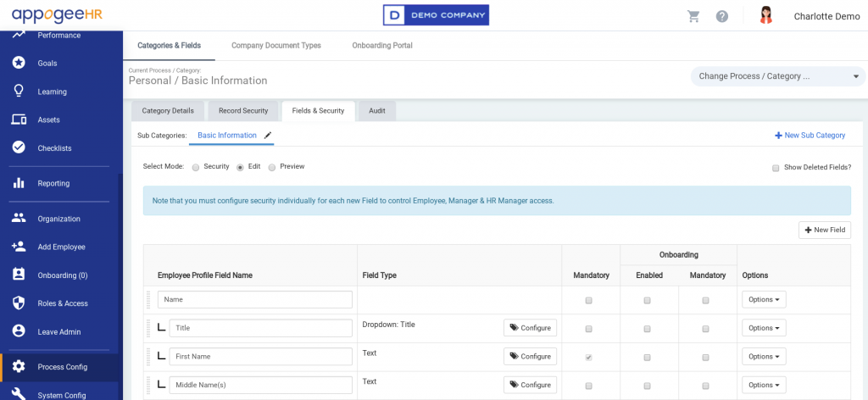
Task: Click the shopping cart icon
Action: (693, 16)
